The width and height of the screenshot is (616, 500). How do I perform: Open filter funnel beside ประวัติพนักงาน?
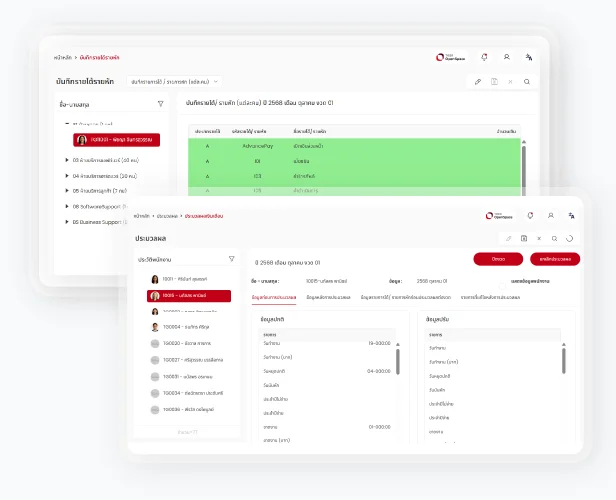pos(231,259)
